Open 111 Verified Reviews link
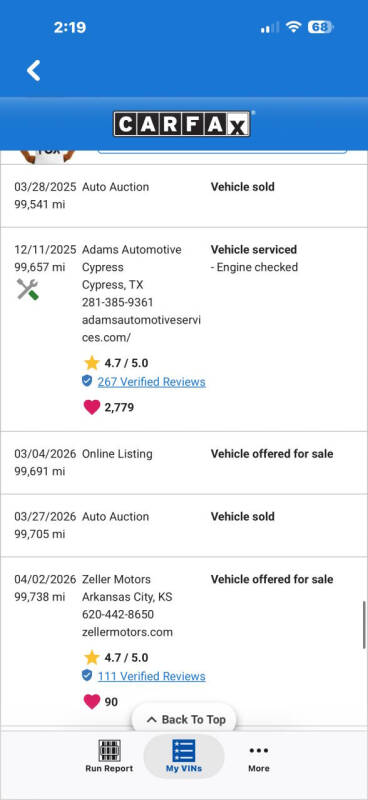 pos(152,676)
